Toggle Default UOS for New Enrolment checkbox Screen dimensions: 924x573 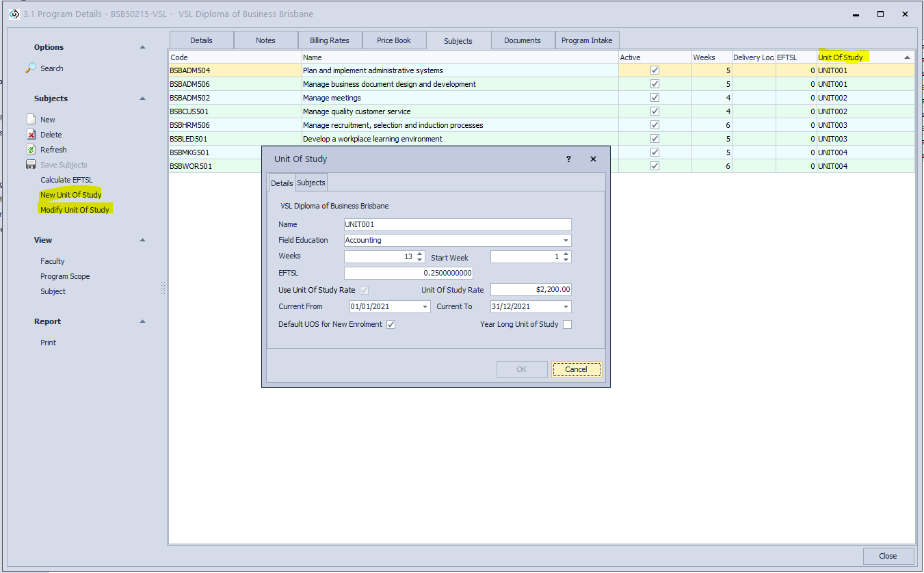click(391, 324)
